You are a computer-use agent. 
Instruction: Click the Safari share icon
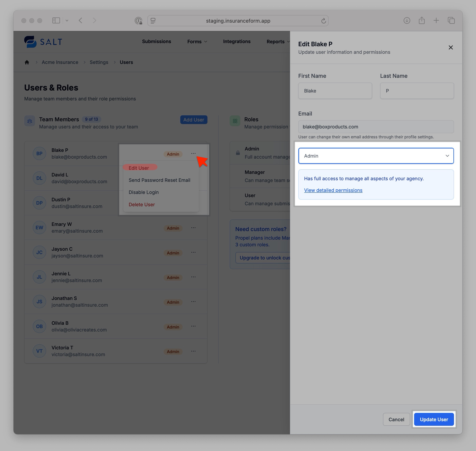(421, 20)
